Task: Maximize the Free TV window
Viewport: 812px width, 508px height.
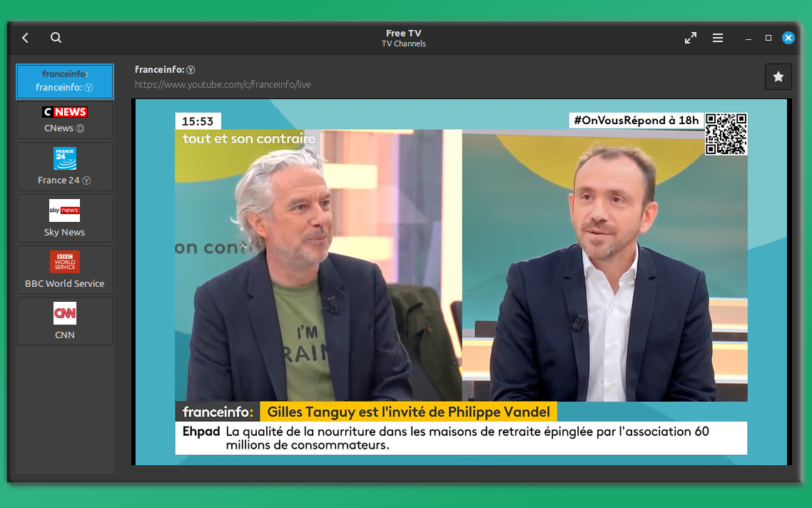Action: (x=768, y=38)
